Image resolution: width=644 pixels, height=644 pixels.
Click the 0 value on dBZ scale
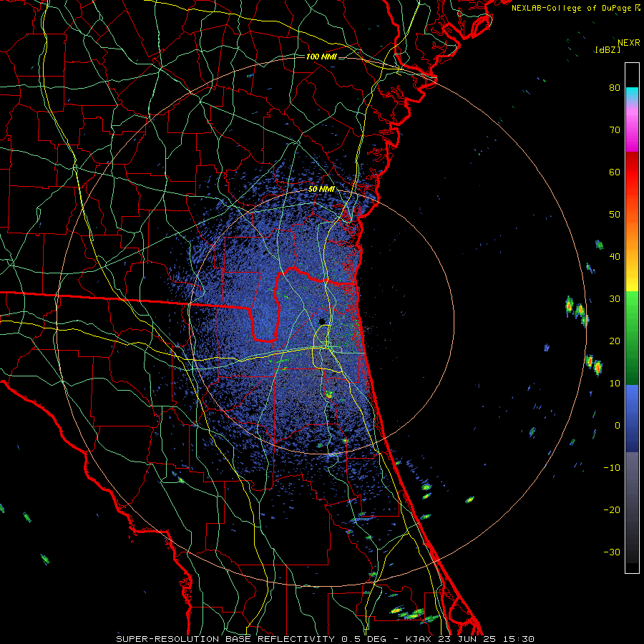[x=618, y=426]
